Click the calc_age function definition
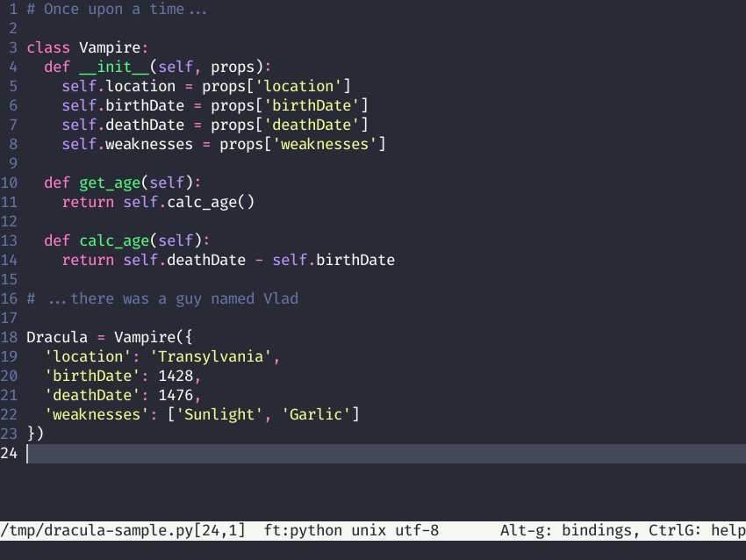The image size is (746, 560). [114, 241]
